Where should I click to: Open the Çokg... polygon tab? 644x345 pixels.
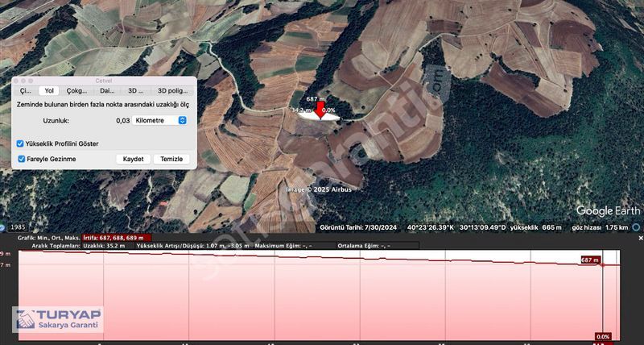tap(77, 91)
